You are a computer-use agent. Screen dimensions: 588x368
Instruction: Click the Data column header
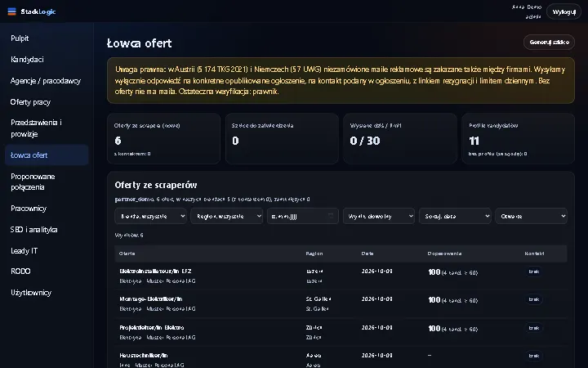[x=367, y=254]
